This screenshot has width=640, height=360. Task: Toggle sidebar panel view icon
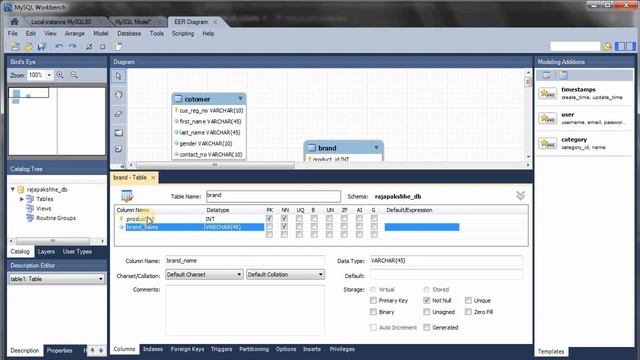pyautogui.click(x=625, y=47)
